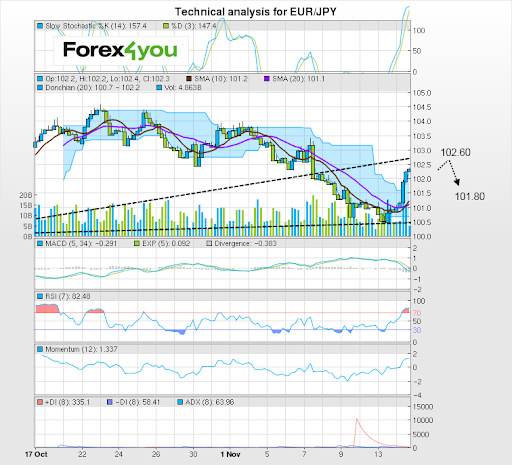Click the Slow Stochastic %K blue legend swatch
Viewport: 512px width, 465px height.
click(40, 26)
